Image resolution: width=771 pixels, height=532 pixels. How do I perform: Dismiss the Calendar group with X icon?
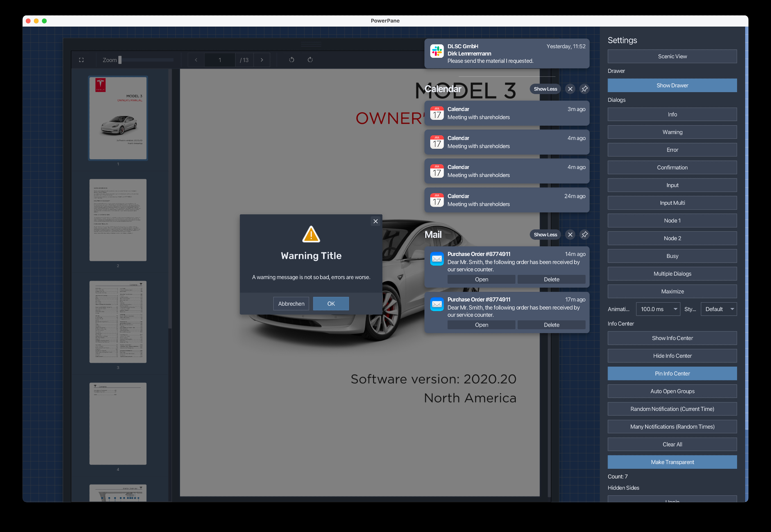coord(570,89)
